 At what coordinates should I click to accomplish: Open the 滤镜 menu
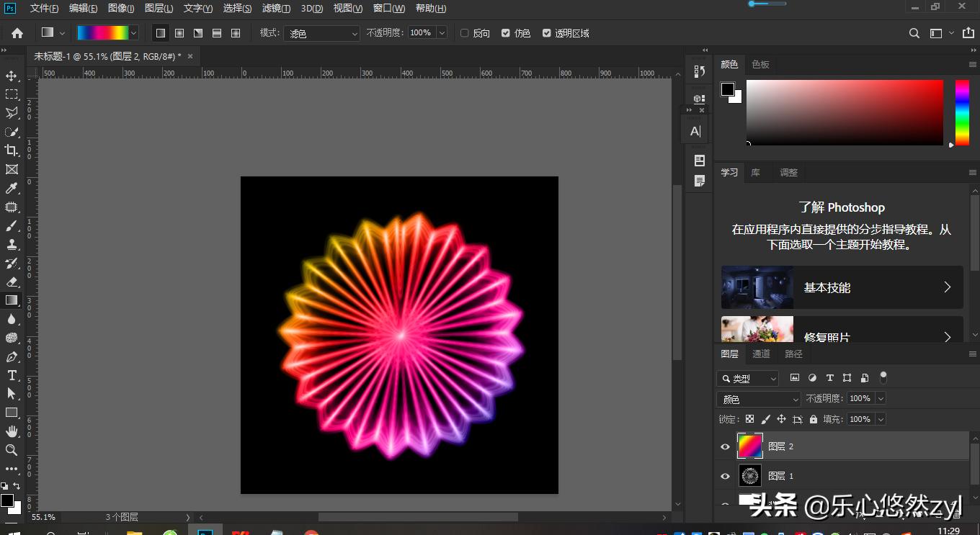pyautogui.click(x=276, y=9)
